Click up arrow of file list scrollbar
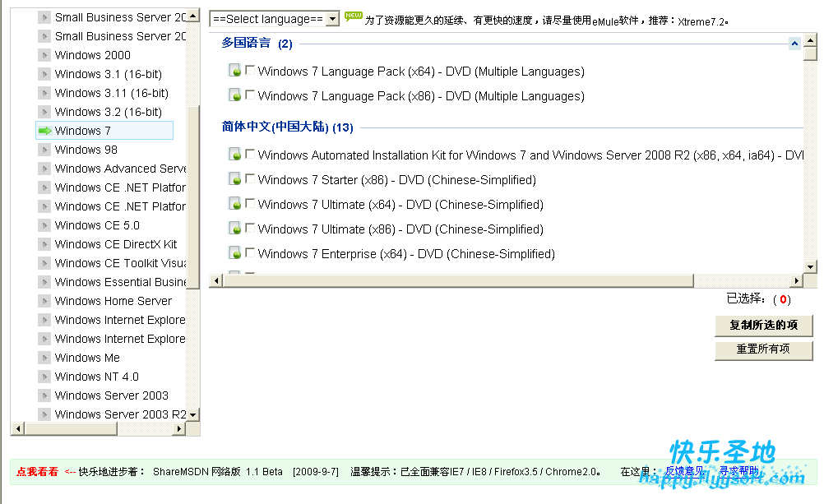 (x=810, y=40)
